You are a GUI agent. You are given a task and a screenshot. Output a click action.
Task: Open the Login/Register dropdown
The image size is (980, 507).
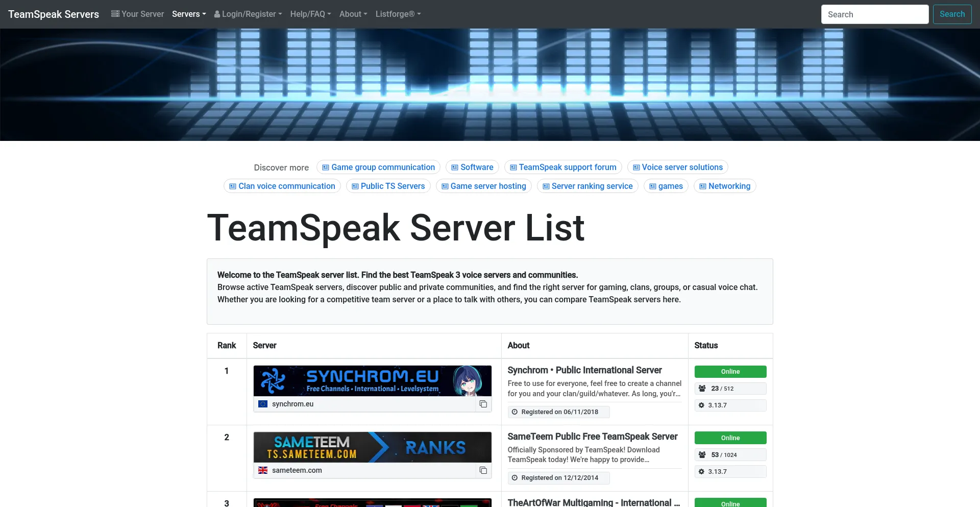[248, 14]
